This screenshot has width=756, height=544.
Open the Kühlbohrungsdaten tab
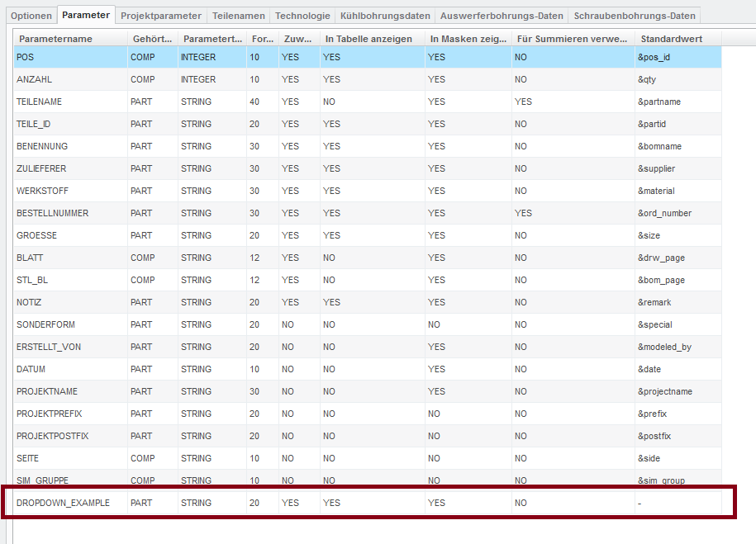pos(385,16)
